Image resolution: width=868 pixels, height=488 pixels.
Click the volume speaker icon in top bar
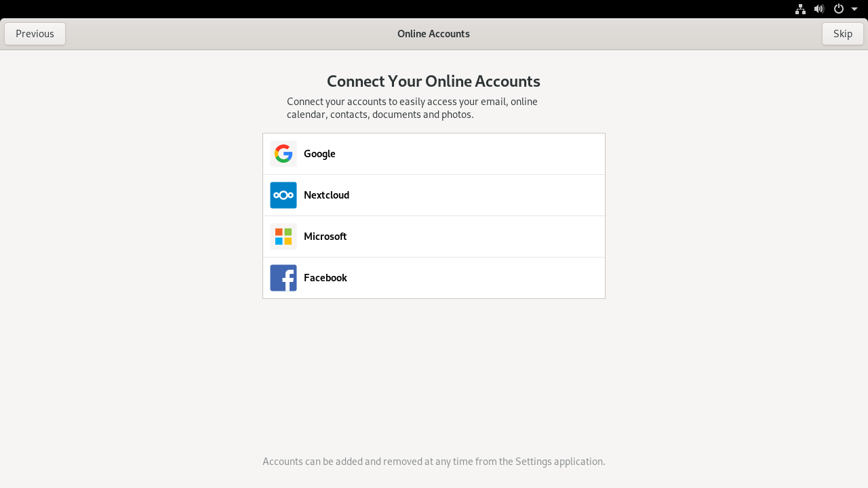[x=819, y=9]
